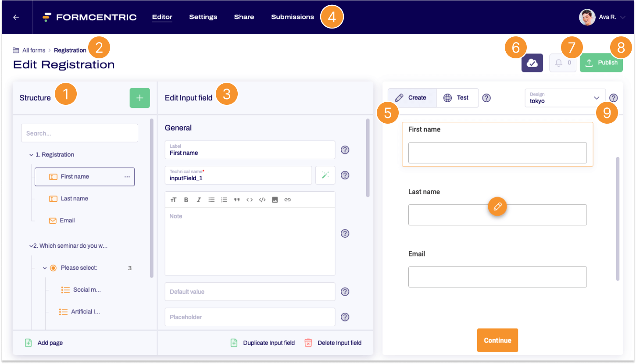Click the magic wand next to Technical name

[x=325, y=175]
